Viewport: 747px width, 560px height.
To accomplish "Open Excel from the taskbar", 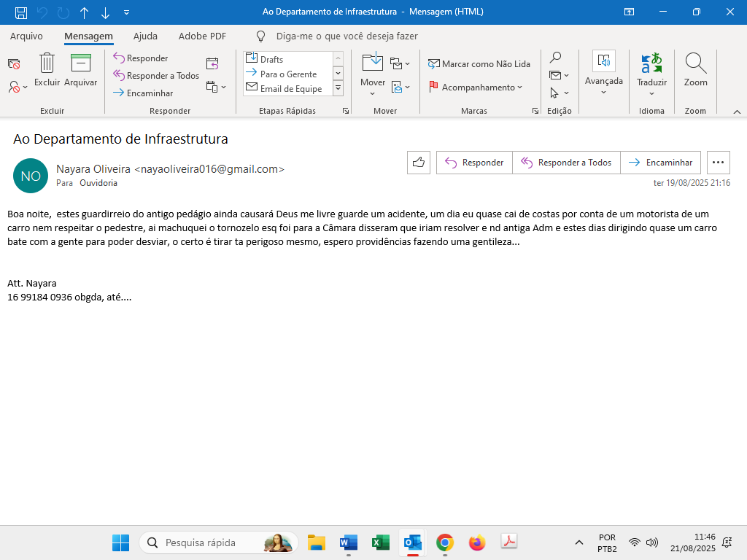I will [380, 542].
